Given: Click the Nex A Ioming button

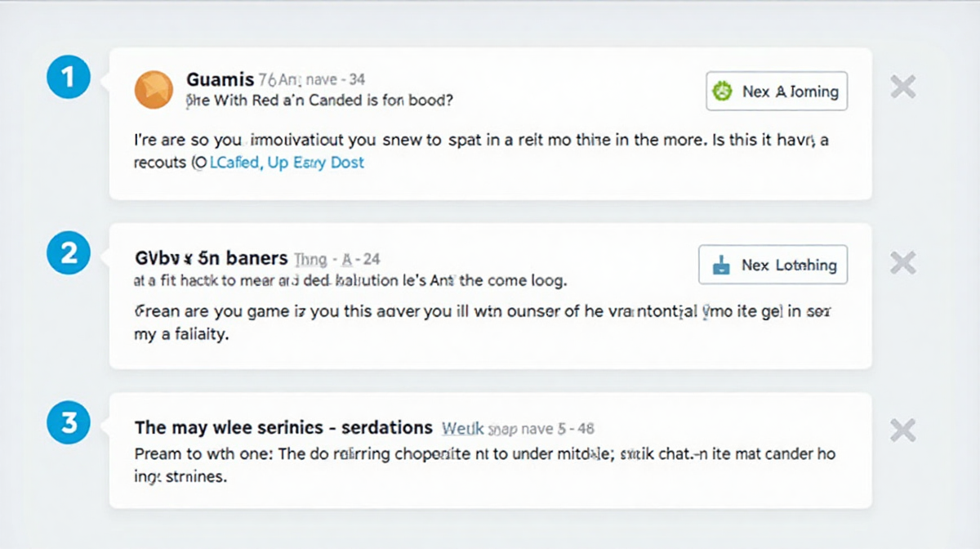Looking at the screenshot, I should pos(777,91).
